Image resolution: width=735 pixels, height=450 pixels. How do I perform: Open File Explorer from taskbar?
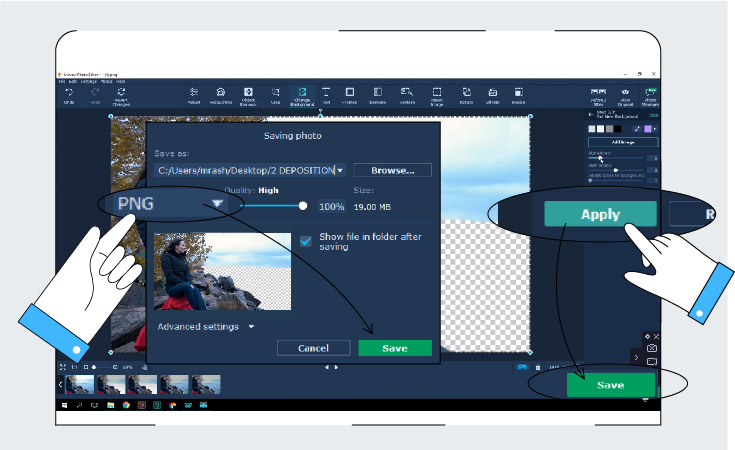pos(111,405)
